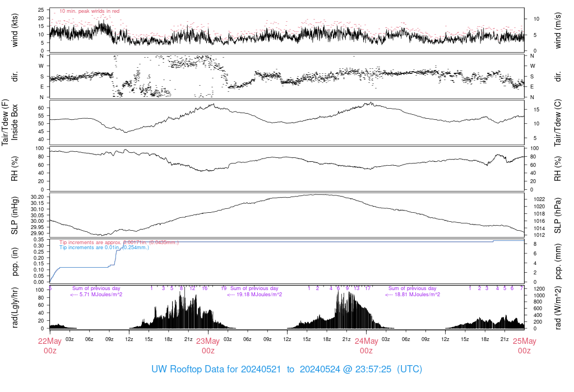Image resolution: width=574 pixels, height=392 pixels.
Task: Click the '29.90' SLP tick value
Action: [38, 234]
